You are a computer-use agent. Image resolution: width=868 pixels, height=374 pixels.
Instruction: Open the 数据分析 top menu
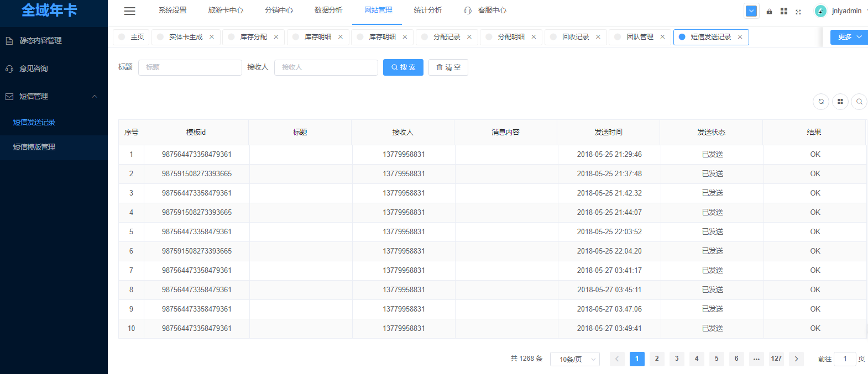pyautogui.click(x=328, y=10)
